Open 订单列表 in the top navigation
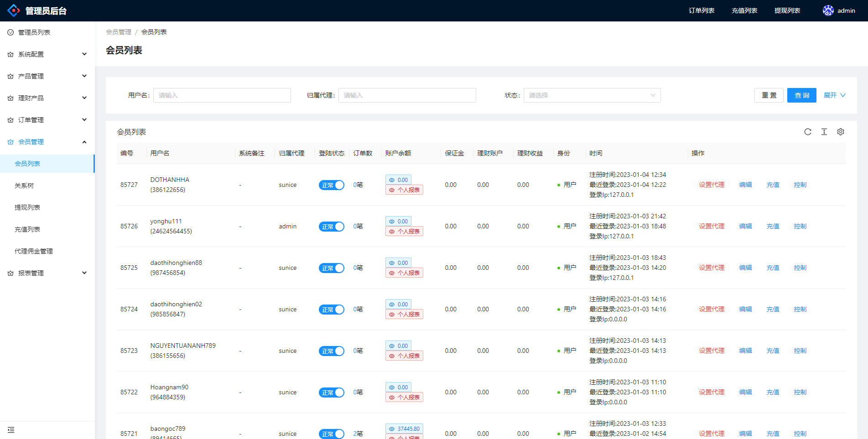This screenshot has height=439, width=868. coord(701,10)
